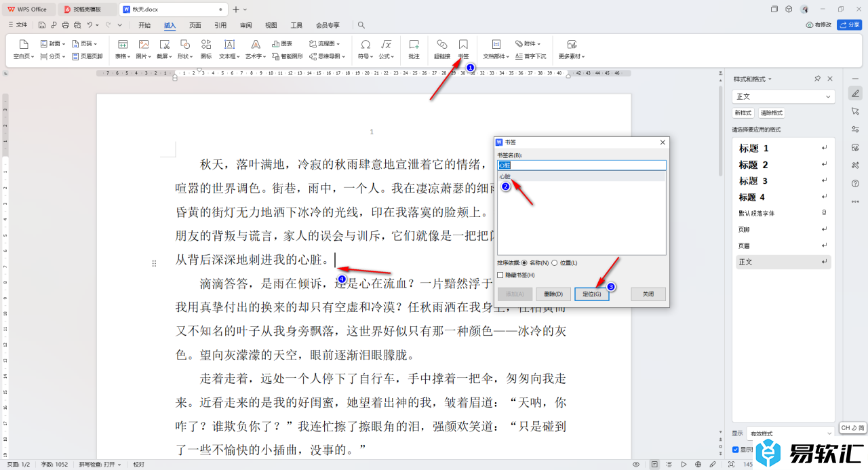Open the 文件 menu
This screenshot has width=868, height=470.
click(18, 25)
